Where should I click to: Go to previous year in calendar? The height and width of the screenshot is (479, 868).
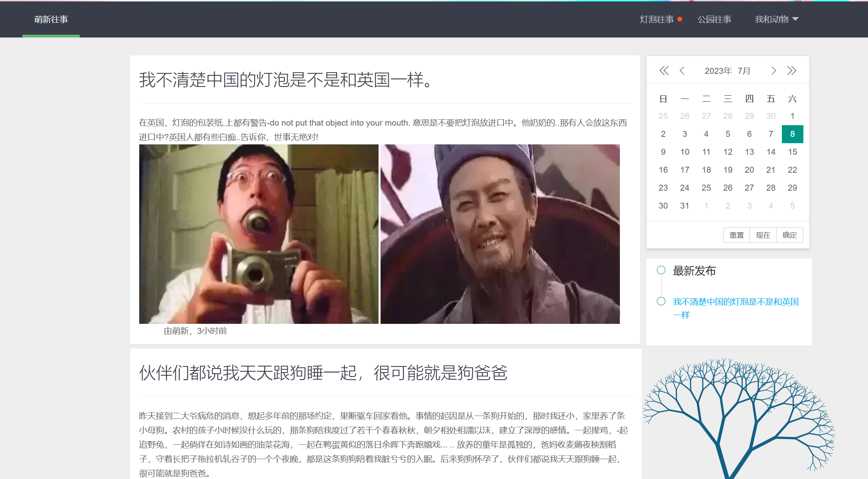[x=664, y=71]
